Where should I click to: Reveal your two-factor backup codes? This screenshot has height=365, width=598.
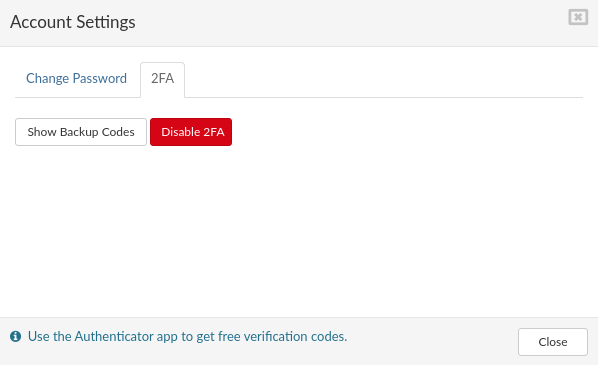click(x=81, y=132)
